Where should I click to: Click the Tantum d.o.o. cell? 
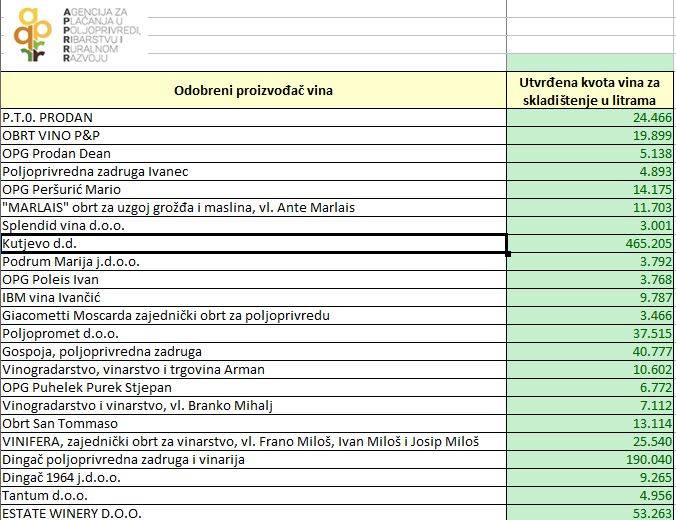click(x=253, y=496)
